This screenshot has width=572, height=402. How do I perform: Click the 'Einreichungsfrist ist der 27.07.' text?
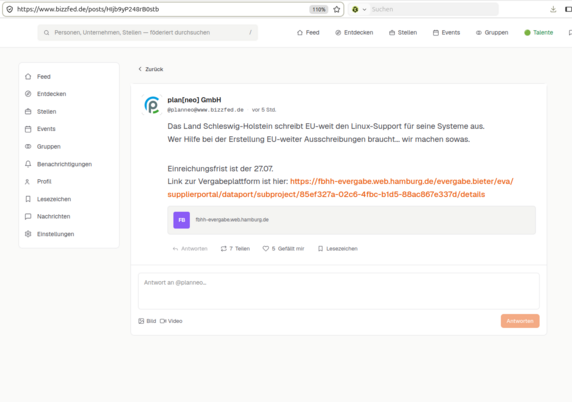tap(220, 169)
